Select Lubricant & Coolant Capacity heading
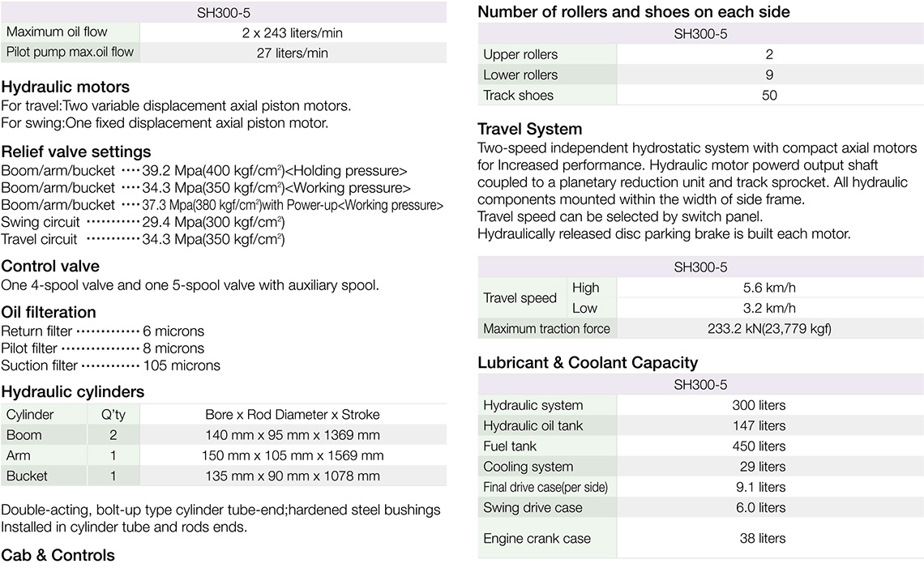 588,362
